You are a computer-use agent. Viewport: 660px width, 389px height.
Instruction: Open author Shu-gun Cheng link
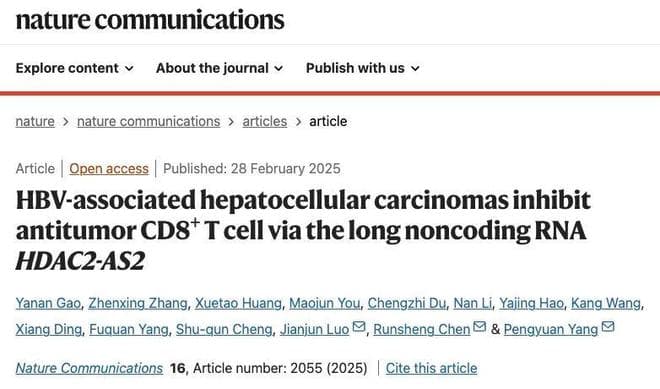tap(224, 329)
